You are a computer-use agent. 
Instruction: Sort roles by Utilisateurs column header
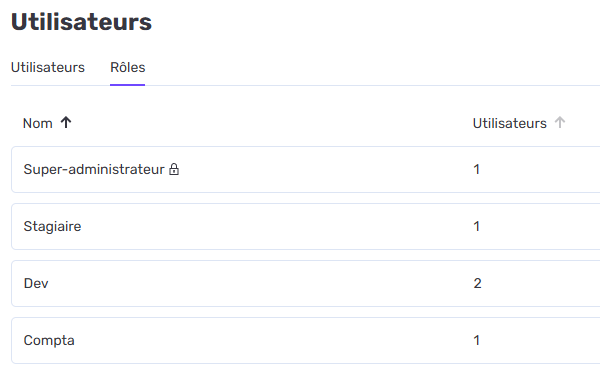pos(510,123)
